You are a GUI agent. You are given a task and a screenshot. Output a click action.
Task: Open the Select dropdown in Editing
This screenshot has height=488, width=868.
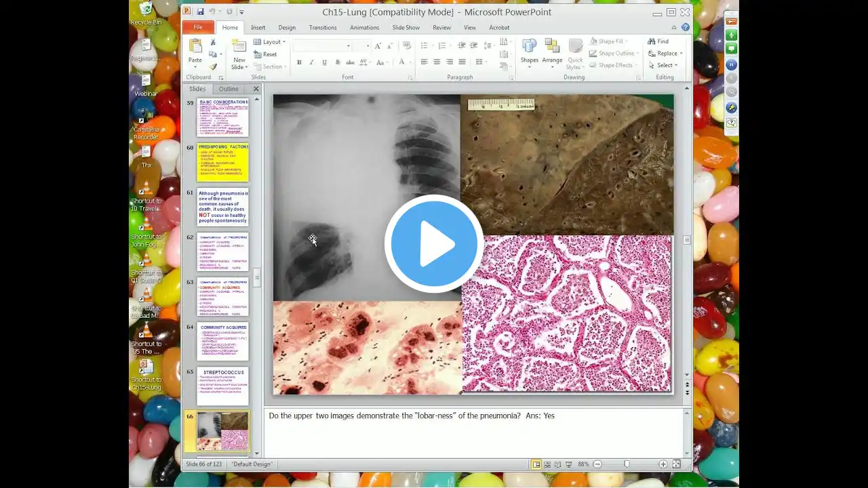point(665,66)
